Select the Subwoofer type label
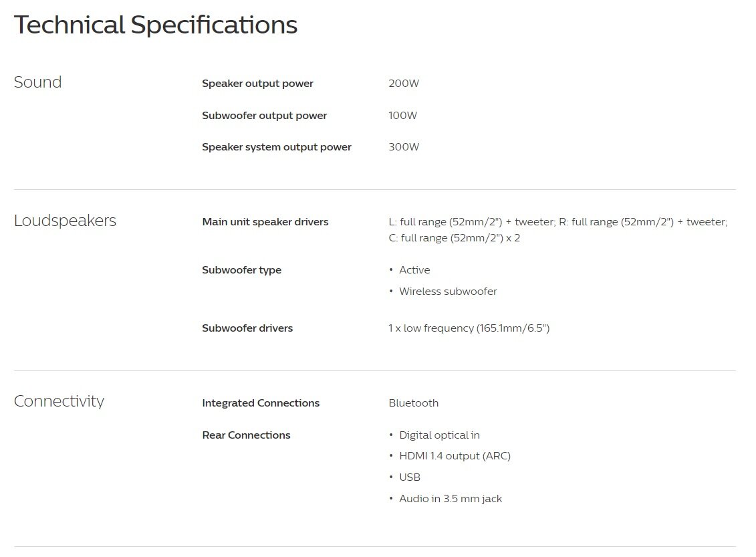The height and width of the screenshot is (557, 756). pyautogui.click(x=241, y=270)
